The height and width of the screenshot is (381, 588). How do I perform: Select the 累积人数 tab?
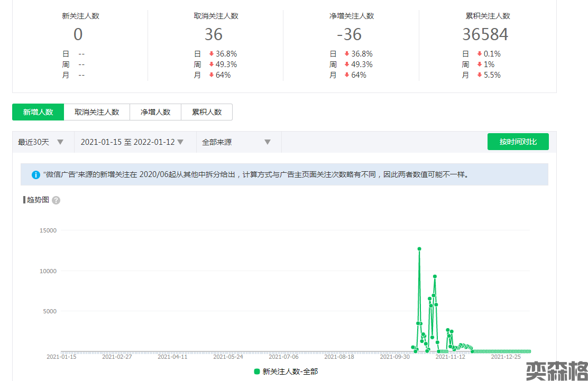(207, 112)
